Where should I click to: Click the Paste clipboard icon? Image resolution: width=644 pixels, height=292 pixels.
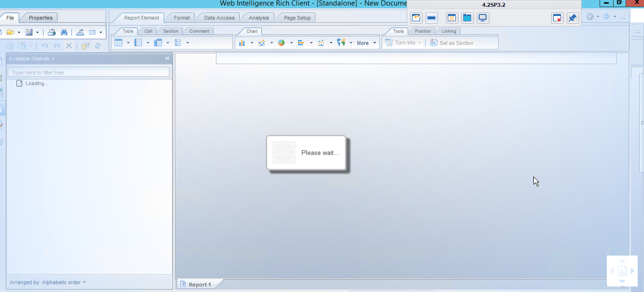(22, 46)
